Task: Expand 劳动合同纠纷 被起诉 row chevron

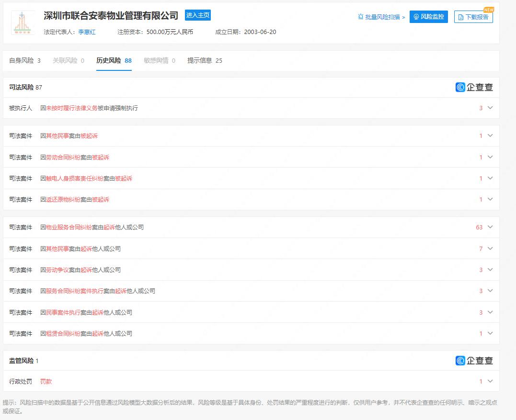Action: tap(490, 157)
